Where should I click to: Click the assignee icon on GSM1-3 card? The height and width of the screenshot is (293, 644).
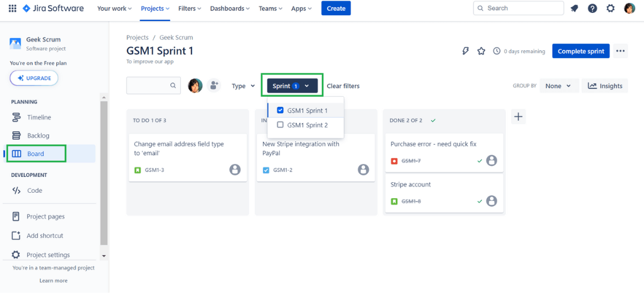pyautogui.click(x=235, y=169)
